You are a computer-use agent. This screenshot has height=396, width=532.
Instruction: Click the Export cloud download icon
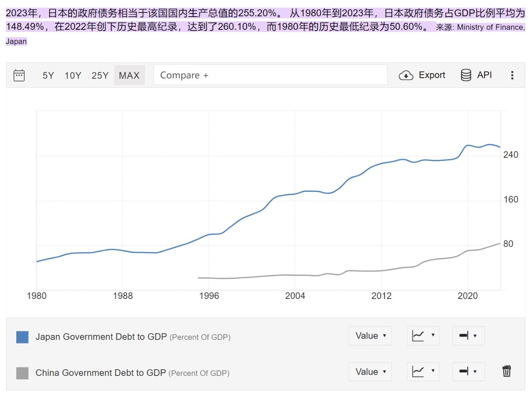(x=406, y=75)
